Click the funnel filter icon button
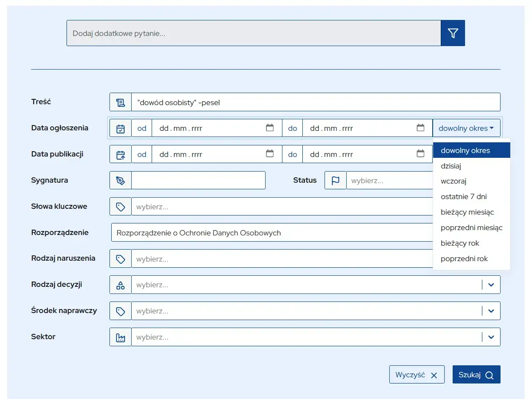532x399 pixels. (x=453, y=33)
